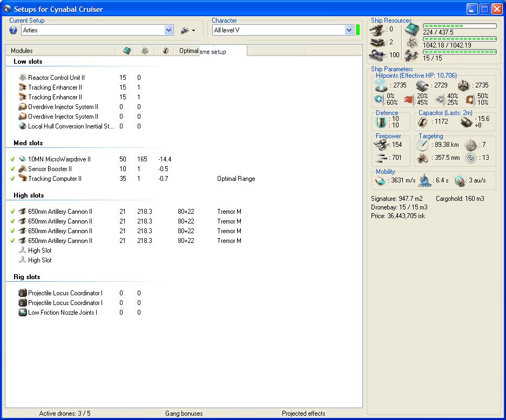
Task: Open the Gang bonuses panel
Action: pos(184,413)
